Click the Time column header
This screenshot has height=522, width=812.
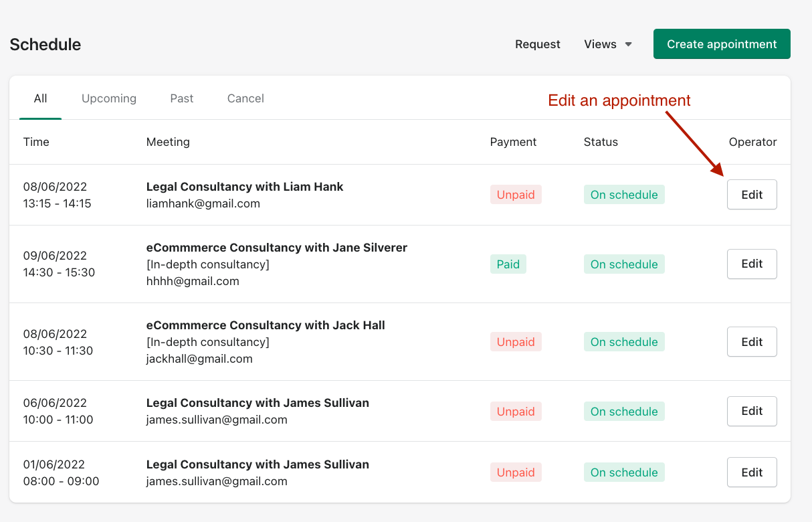pyautogui.click(x=36, y=142)
